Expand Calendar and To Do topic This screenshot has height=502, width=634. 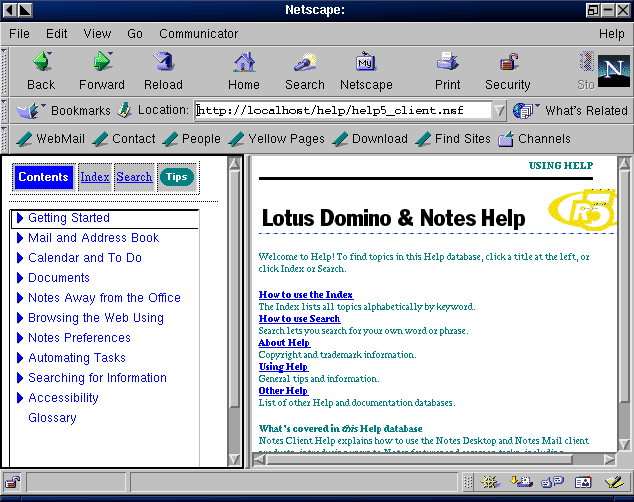coord(19,257)
